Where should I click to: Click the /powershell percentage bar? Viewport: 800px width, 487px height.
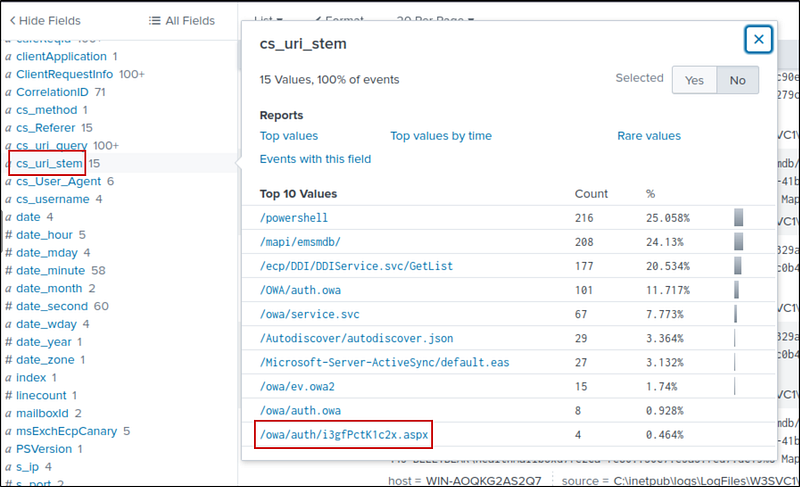[738, 218]
